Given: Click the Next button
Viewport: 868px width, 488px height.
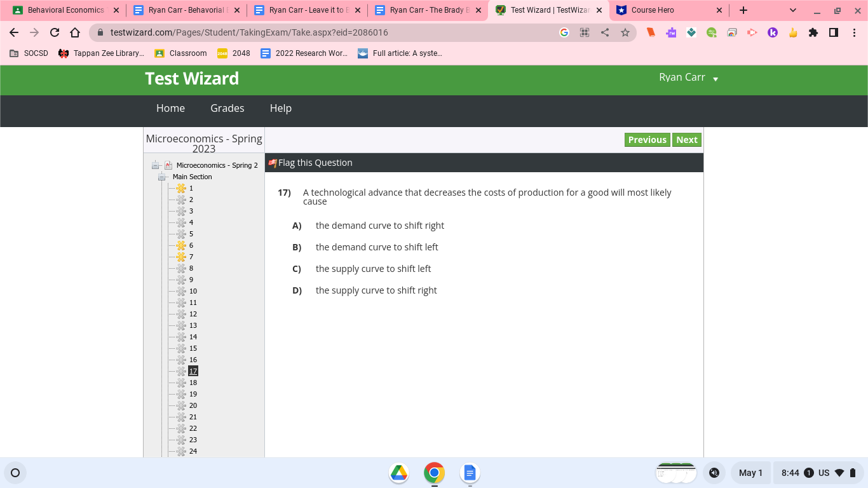Looking at the screenshot, I should [687, 139].
